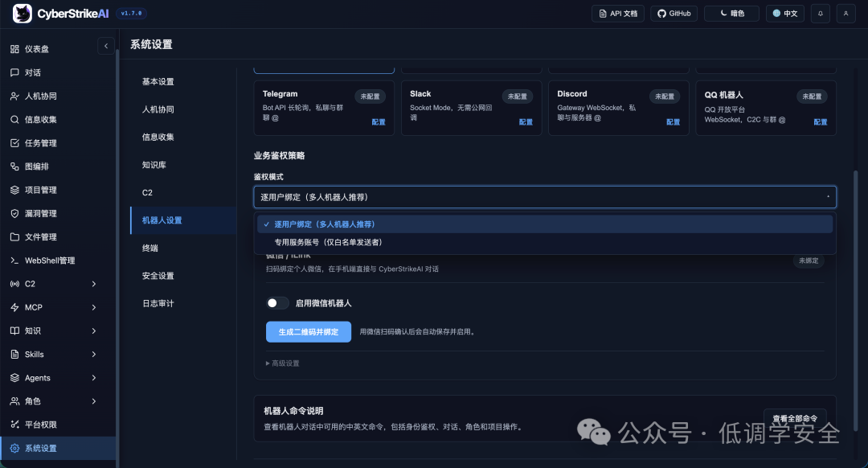Open the user profile icon

click(x=845, y=14)
